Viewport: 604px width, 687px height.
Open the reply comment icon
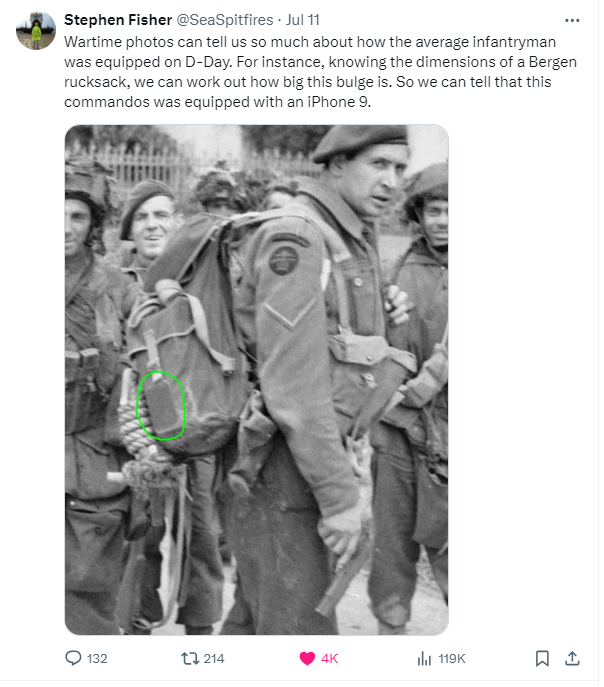[73, 658]
